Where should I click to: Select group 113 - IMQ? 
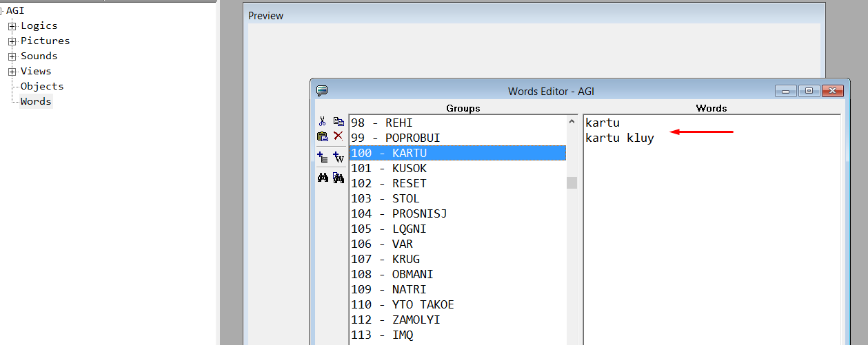pos(458,335)
